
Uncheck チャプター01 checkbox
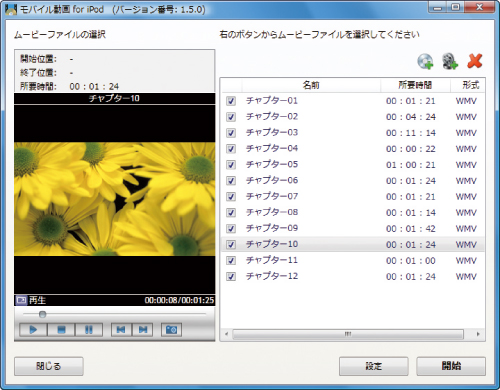231,101
